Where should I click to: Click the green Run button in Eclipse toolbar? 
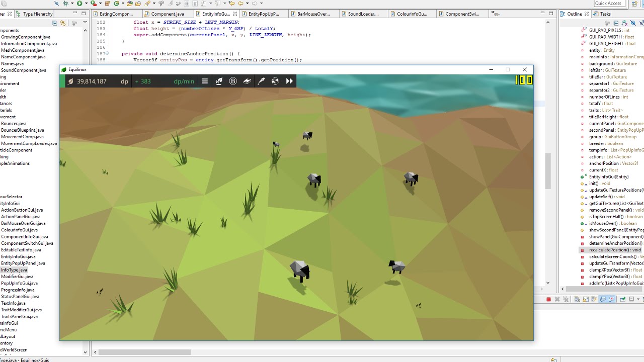click(x=79, y=3)
